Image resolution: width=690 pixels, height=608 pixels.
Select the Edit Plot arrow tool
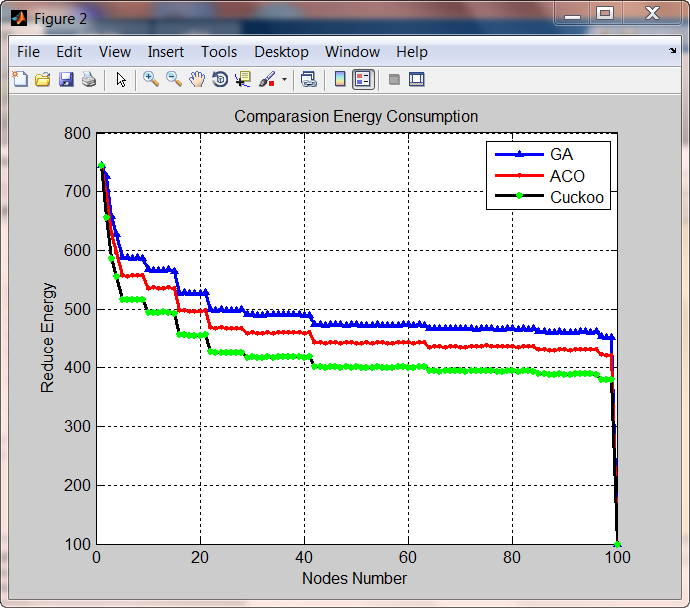point(121,80)
